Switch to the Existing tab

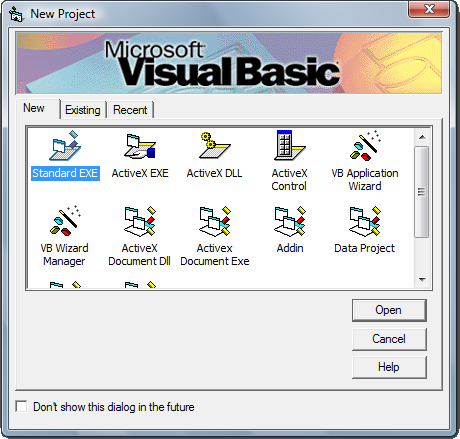83,110
